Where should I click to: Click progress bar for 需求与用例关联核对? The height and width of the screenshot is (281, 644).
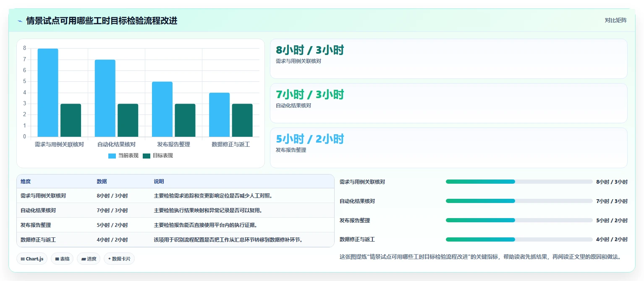pyautogui.click(x=519, y=182)
